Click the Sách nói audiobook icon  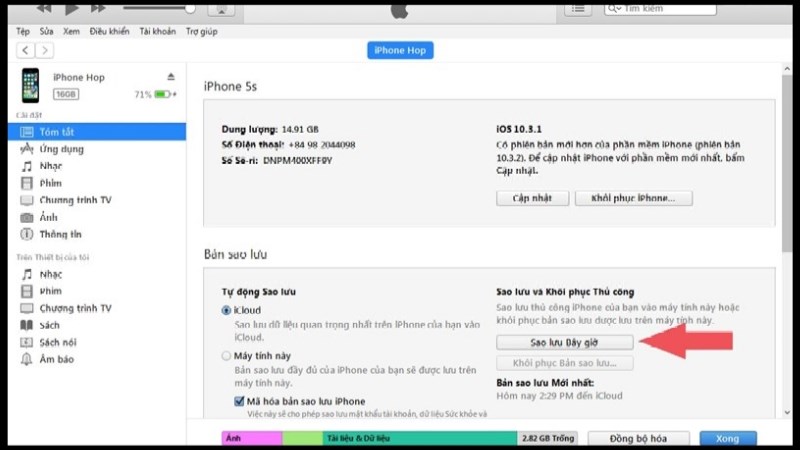coord(27,342)
